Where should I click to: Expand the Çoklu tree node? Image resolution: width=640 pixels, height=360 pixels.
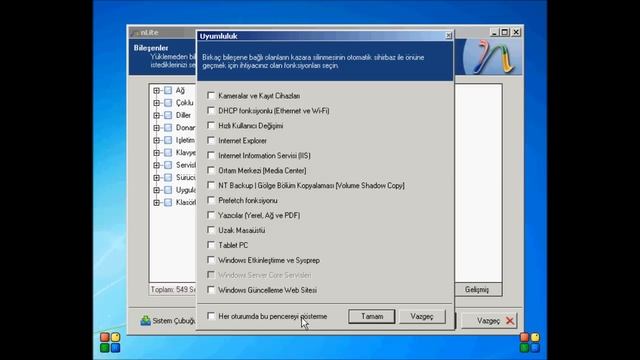[156, 103]
